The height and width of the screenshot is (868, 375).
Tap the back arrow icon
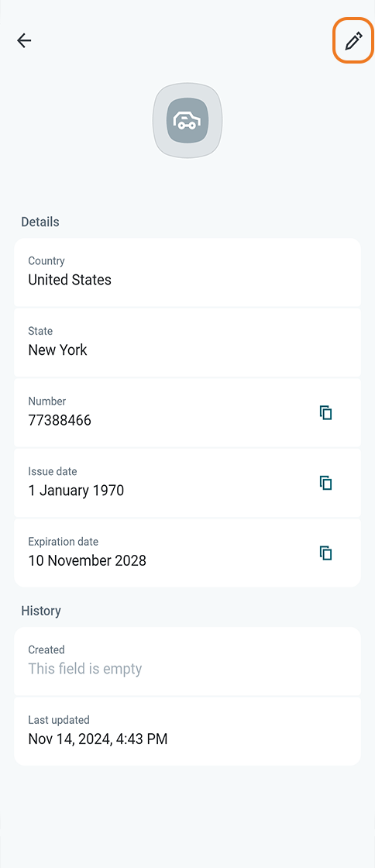coord(24,40)
